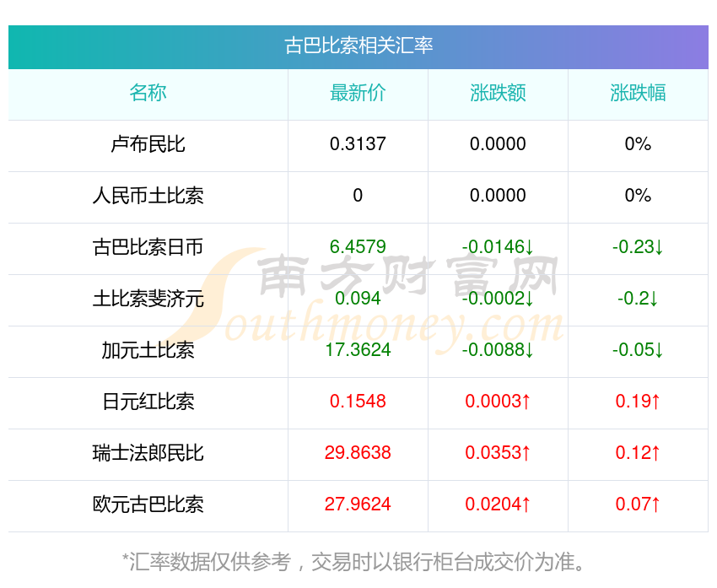Viewport: 717px width, 588px height.
Task: Click the table title 古巴比索相关汇率
Action: tap(358, 46)
